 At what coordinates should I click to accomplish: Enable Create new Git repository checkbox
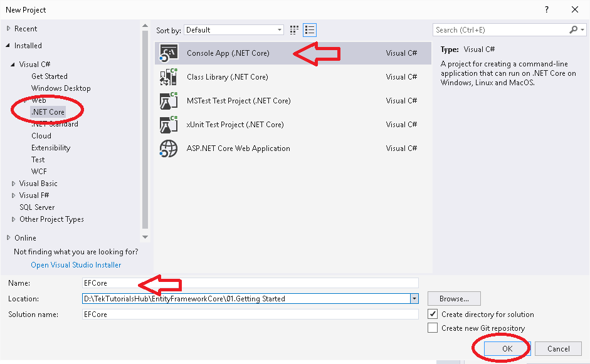[433, 328]
